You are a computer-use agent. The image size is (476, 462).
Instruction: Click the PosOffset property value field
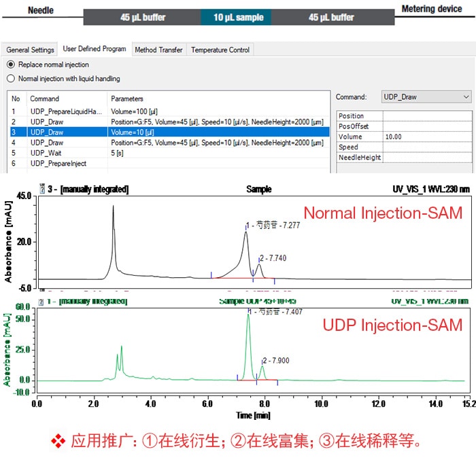coord(426,126)
